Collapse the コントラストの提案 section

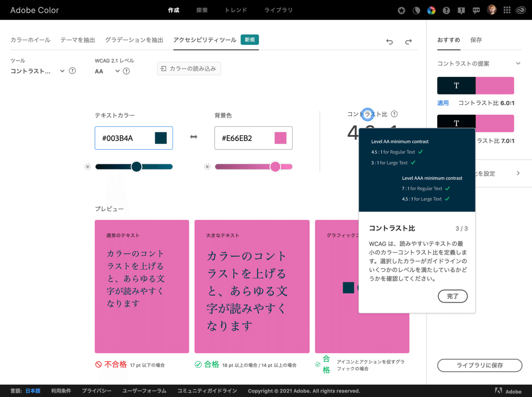coord(518,63)
